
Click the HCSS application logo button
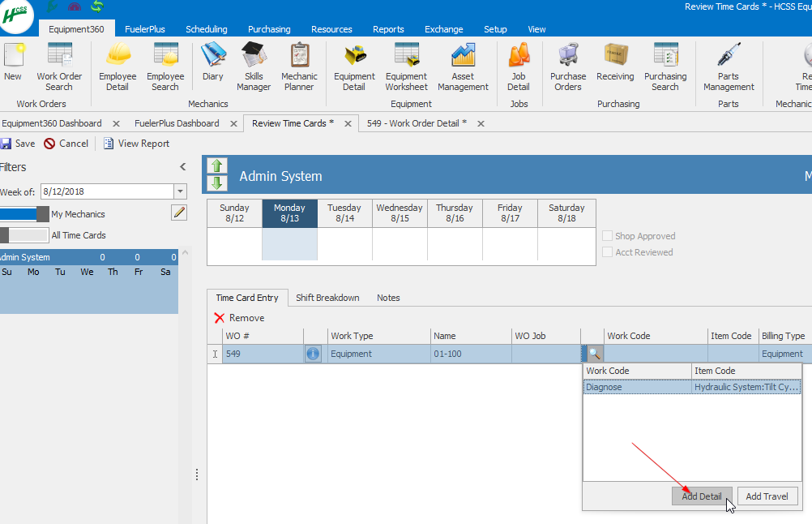(x=15, y=15)
